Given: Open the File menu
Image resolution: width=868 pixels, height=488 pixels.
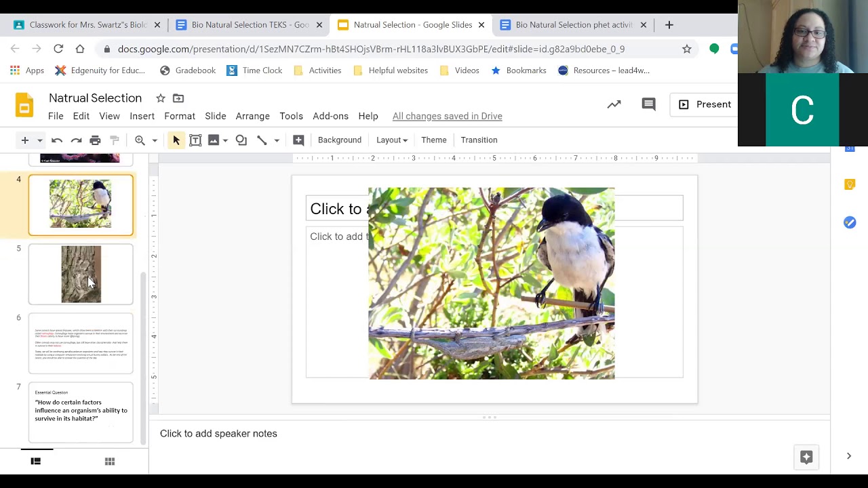Looking at the screenshot, I should click(x=56, y=116).
